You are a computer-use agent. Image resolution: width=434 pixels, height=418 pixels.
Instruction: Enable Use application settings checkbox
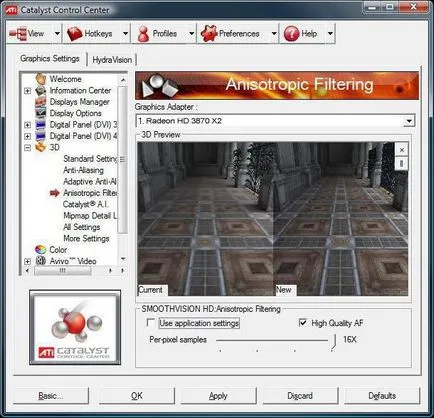(150, 323)
